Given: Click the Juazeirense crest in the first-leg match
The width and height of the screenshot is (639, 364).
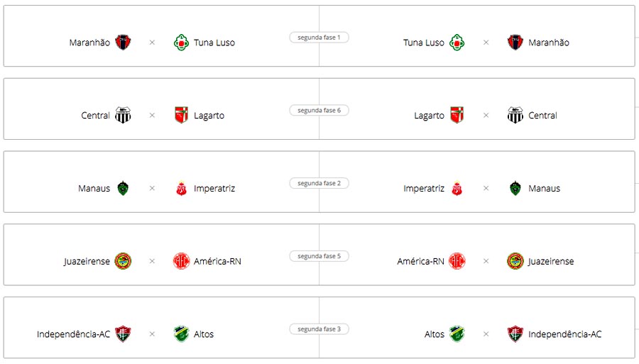Looking at the screenshot, I should (x=123, y=261).
